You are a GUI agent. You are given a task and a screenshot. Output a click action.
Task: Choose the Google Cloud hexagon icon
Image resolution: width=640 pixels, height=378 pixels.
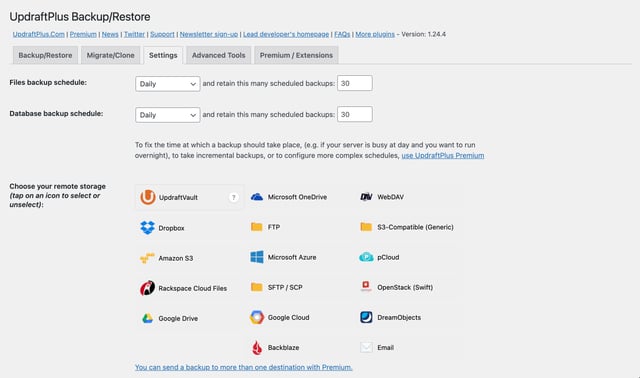(x=257, y=317)
